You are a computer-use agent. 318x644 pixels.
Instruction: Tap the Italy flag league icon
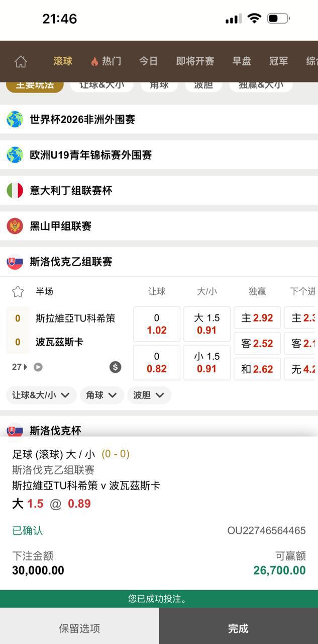click(x=15, y=191)
